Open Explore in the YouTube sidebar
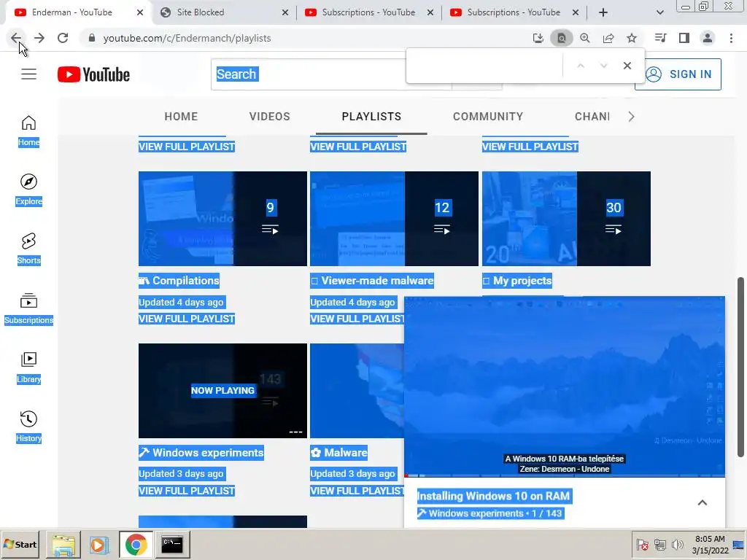The height and width of the screenshot is (560, 747). click(x=28, y=190)
